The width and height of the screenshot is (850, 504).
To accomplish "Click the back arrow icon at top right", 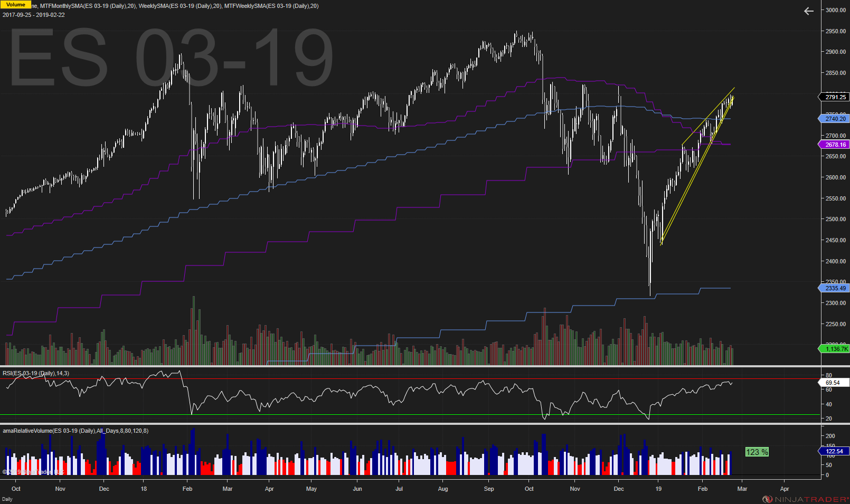I will click(x=808, y=11).
